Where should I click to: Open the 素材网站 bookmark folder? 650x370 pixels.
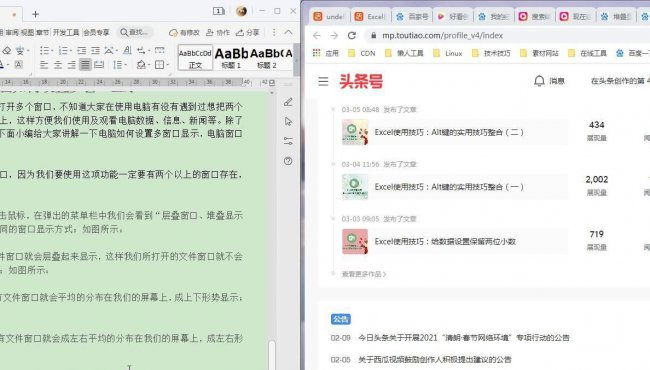point(539,53)
